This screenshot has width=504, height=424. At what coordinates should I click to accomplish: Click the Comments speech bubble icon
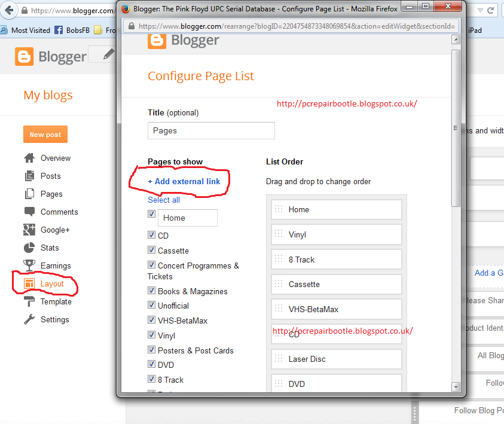tap(29, 212)
